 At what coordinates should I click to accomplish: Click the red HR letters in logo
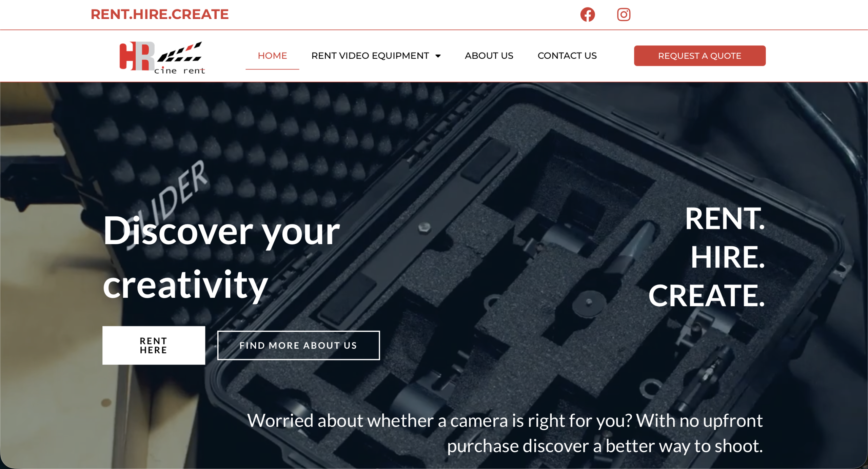tap(137, 56)
